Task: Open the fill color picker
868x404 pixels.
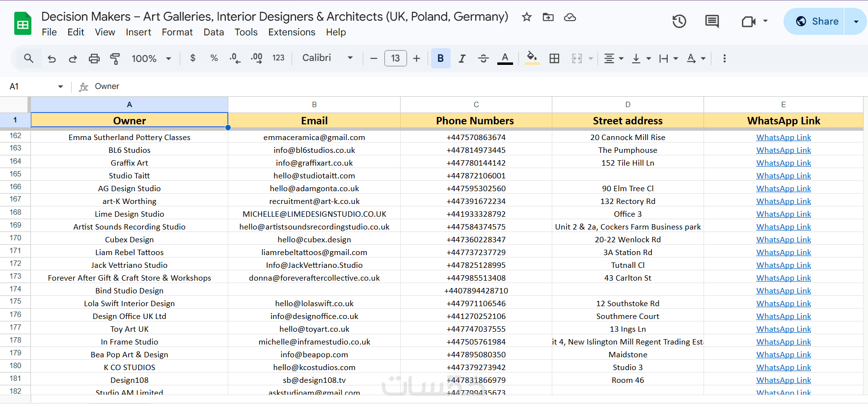Action: 532,58
